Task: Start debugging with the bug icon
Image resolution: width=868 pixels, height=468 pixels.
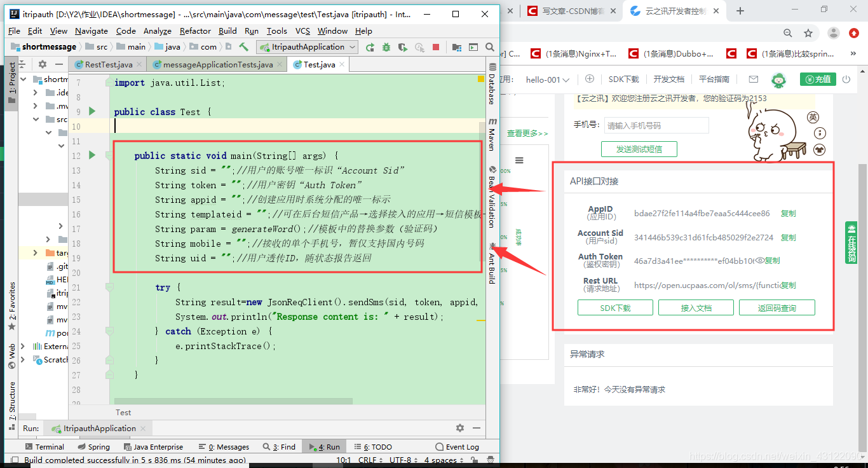Action: [x=386, y=47]
